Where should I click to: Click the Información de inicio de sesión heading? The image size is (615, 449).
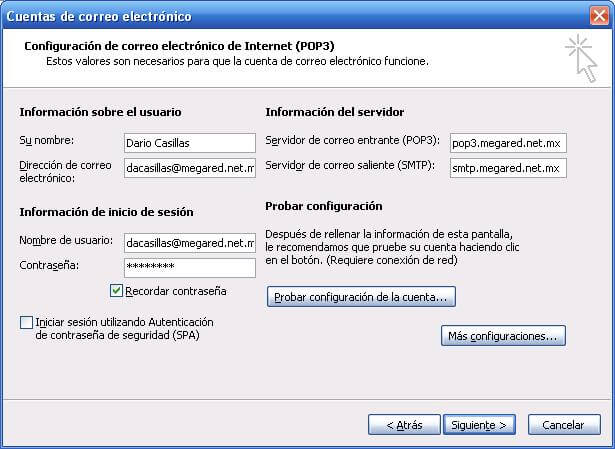[x=106, y=211]
